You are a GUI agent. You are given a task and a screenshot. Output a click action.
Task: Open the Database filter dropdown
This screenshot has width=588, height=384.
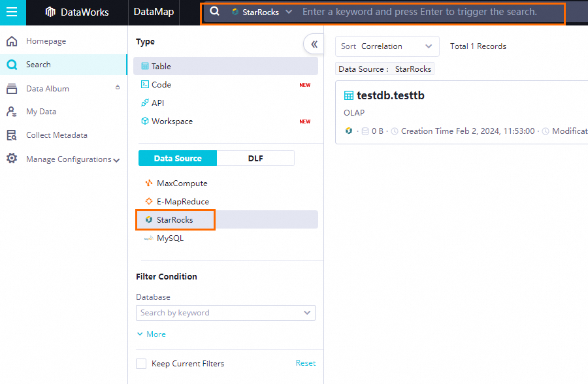tap(226, 313)
